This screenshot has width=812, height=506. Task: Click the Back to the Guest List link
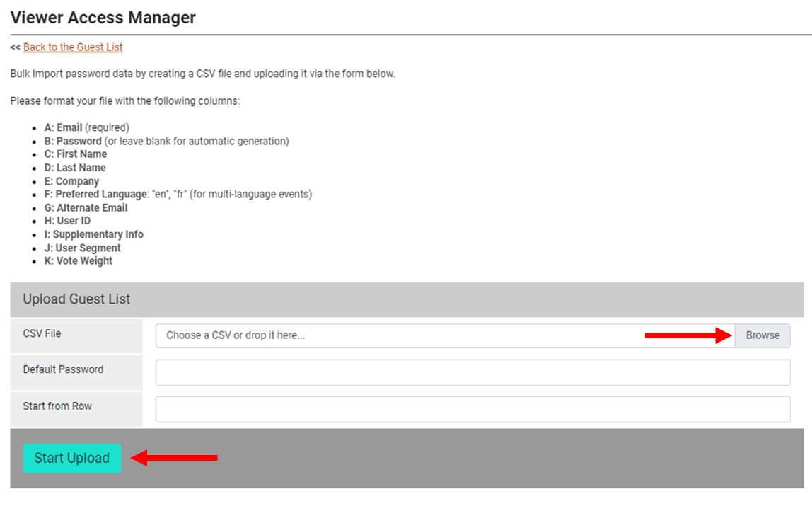coord(73,47)
